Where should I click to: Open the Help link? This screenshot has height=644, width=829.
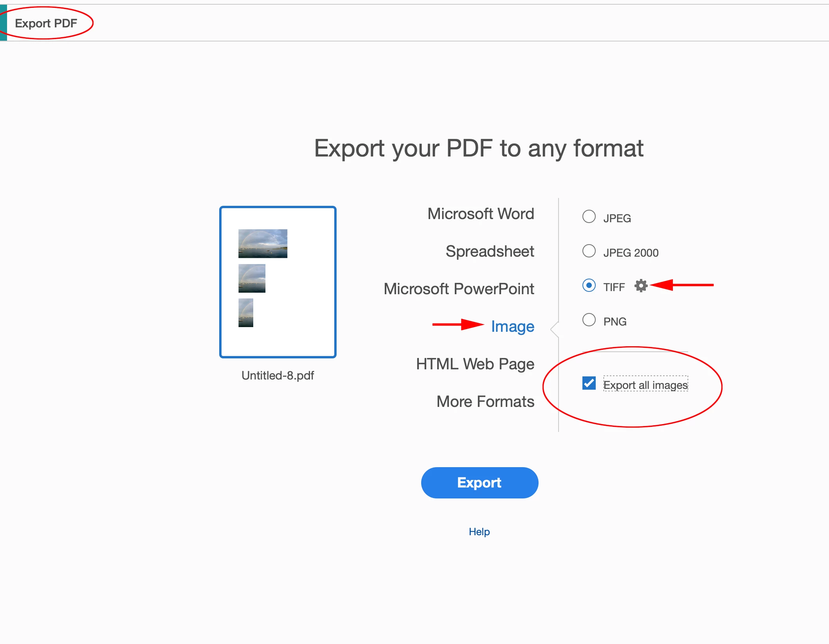coord(479,532)
